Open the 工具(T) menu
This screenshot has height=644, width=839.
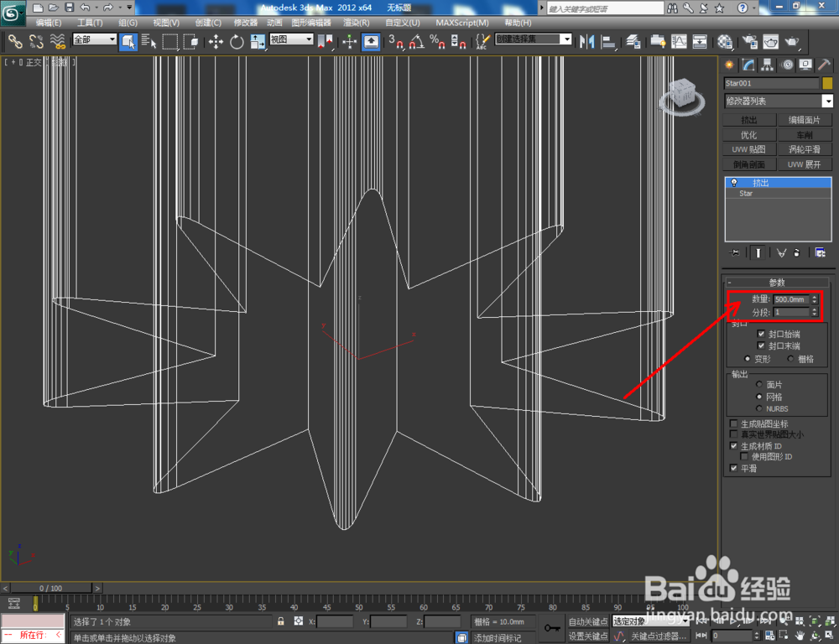(x=90, y=23)
